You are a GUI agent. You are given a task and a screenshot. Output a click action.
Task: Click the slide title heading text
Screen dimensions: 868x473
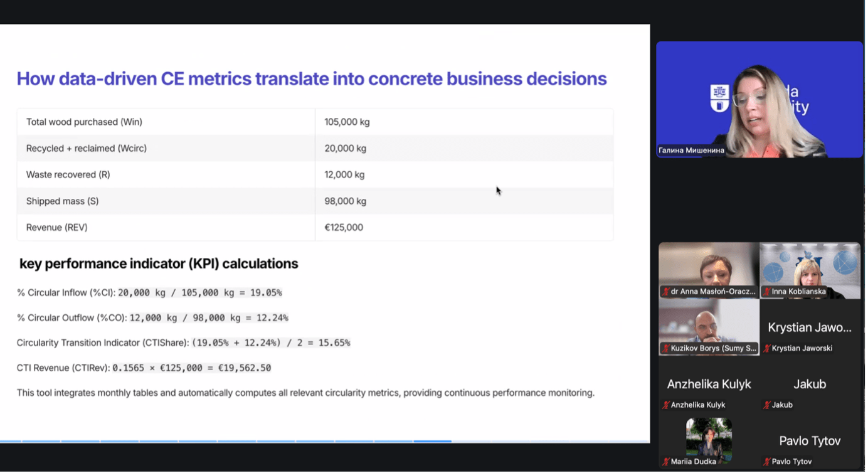pyautogui.click(x=311, y=78)
